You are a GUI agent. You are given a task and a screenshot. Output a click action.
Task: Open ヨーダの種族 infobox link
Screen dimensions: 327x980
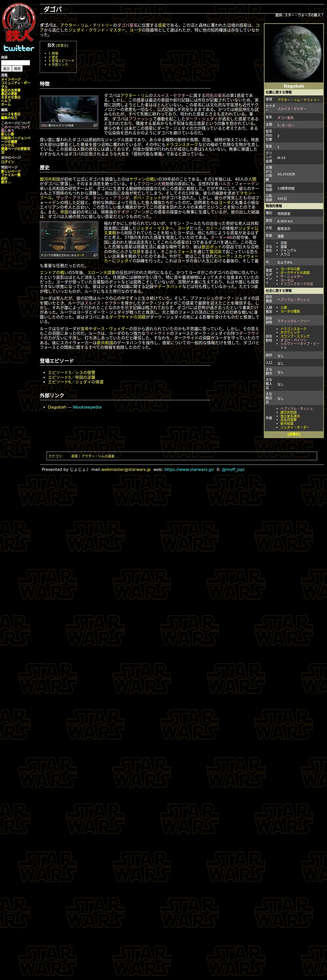tap(290, 311)
